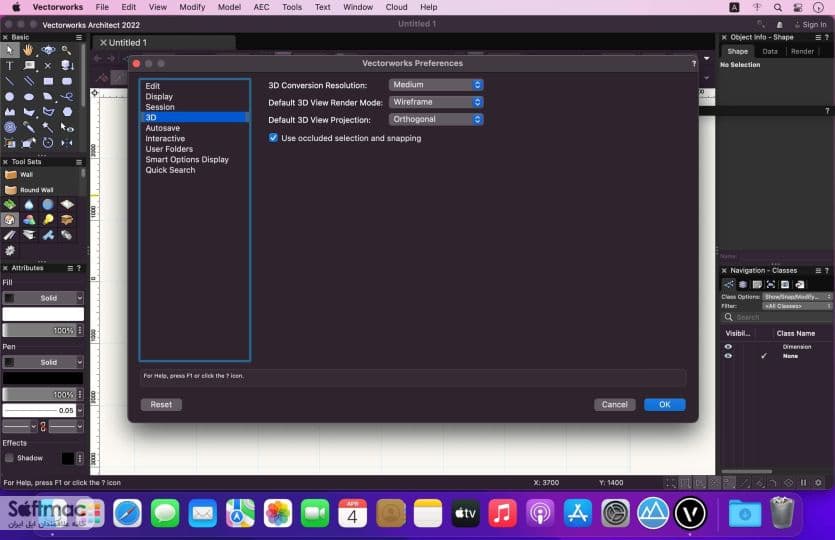Select Session preferences category
The image size is (835, 540).
tap(160, 107)
